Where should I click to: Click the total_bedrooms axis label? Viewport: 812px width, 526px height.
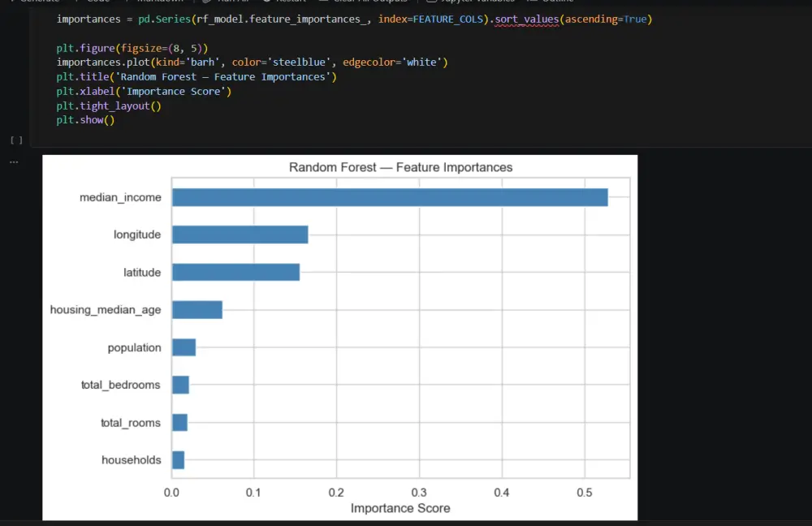pyautogui.click(x=121, y=385)
